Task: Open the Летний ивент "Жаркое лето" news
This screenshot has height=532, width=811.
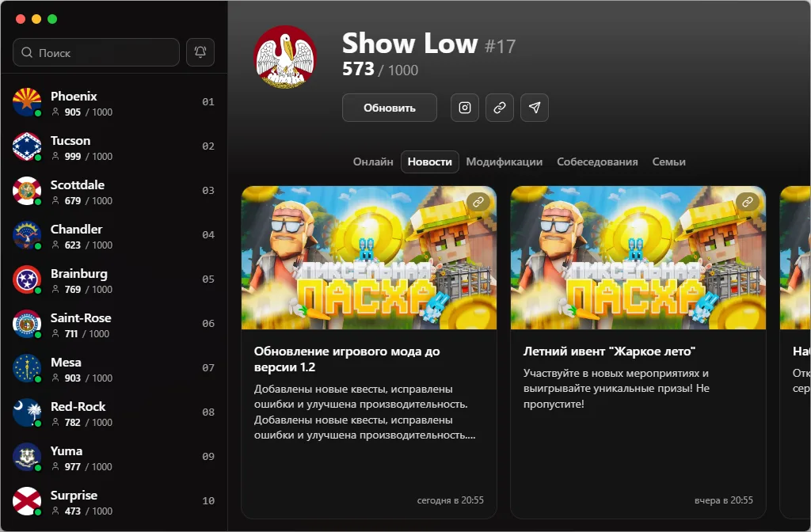Action: coord(608,351)
